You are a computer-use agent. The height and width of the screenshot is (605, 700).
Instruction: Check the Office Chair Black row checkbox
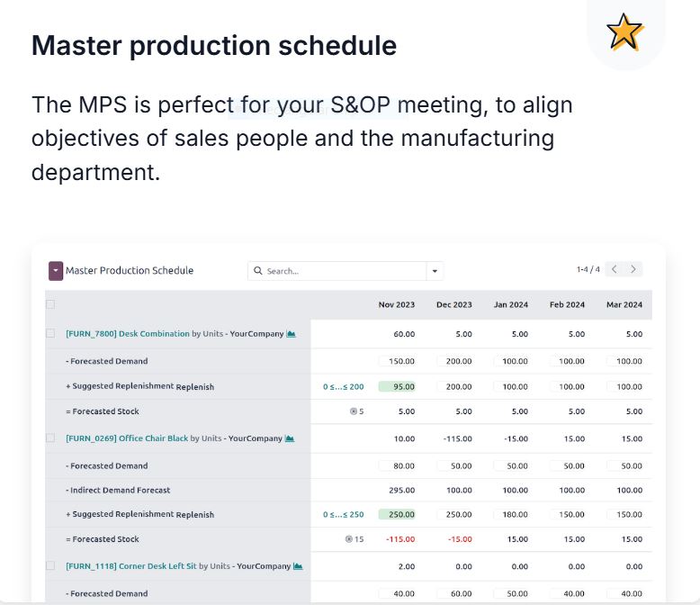[x=50, y=438]
